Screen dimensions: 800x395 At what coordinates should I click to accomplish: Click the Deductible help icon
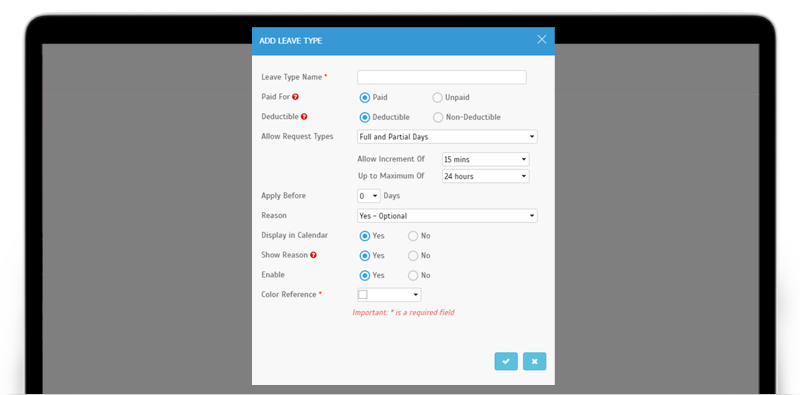point(304,117)
